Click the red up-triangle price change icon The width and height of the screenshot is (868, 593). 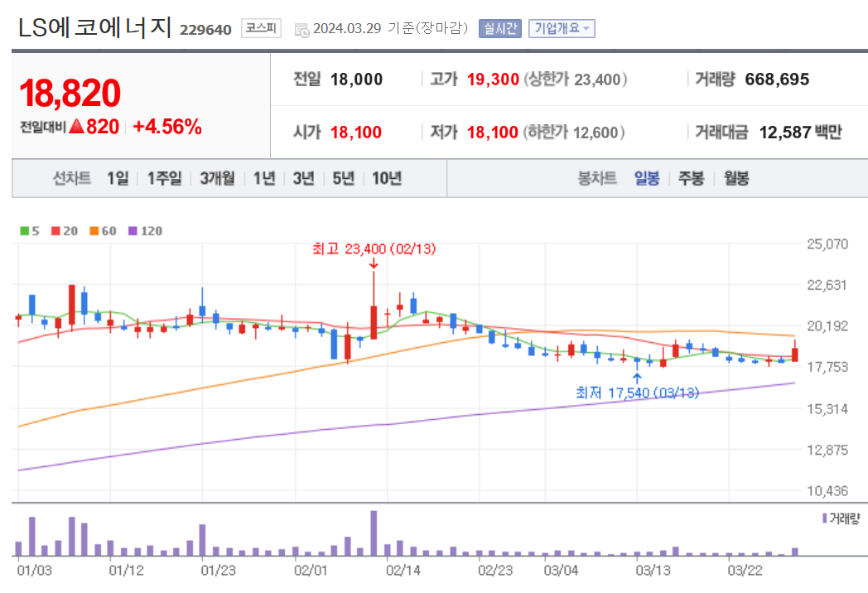pyautogui.click(x=76, y=126)
